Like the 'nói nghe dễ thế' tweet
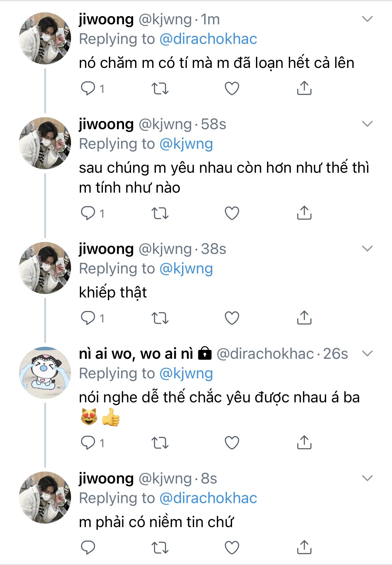Viewport: 392px width, 565px height. [232, 443]
